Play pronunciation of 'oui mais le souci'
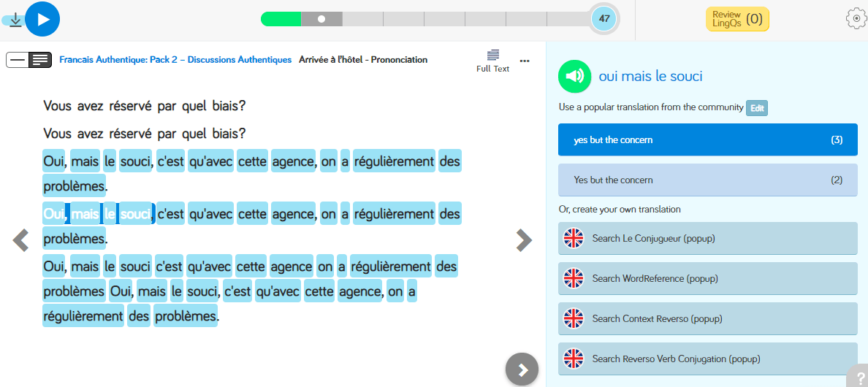The height and width of the screenshot is (387, 868). click(x=574, y=77)
